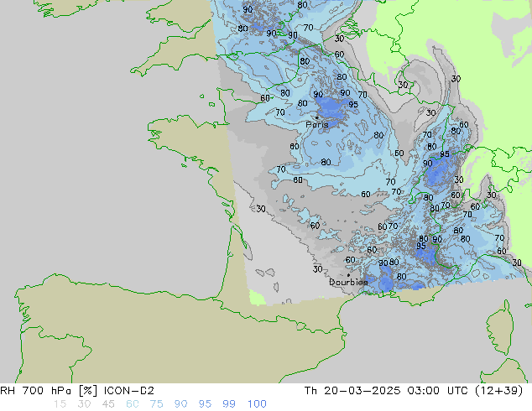Click the (12+39) forecast run label
532x411 pixels.
498,391
